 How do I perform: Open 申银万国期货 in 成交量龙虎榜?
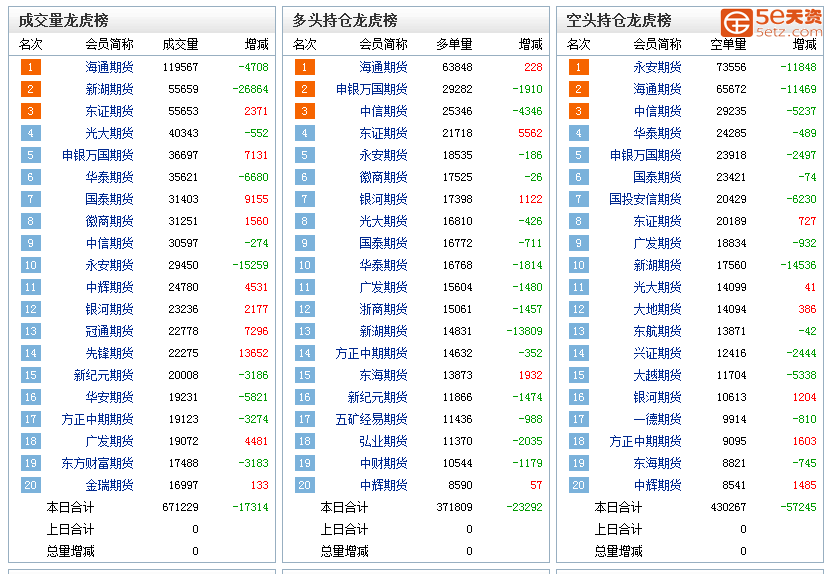pyautogui.click(x=98, y=155)
